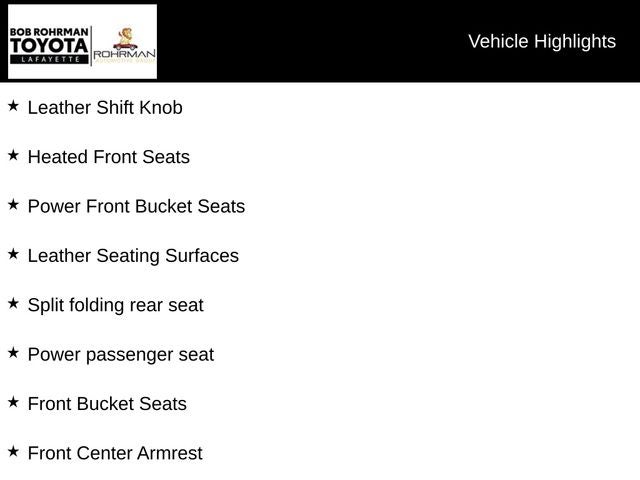Select the star next to Front Bucket Seats
Screen dimensions: 640x480
[13, 402]
